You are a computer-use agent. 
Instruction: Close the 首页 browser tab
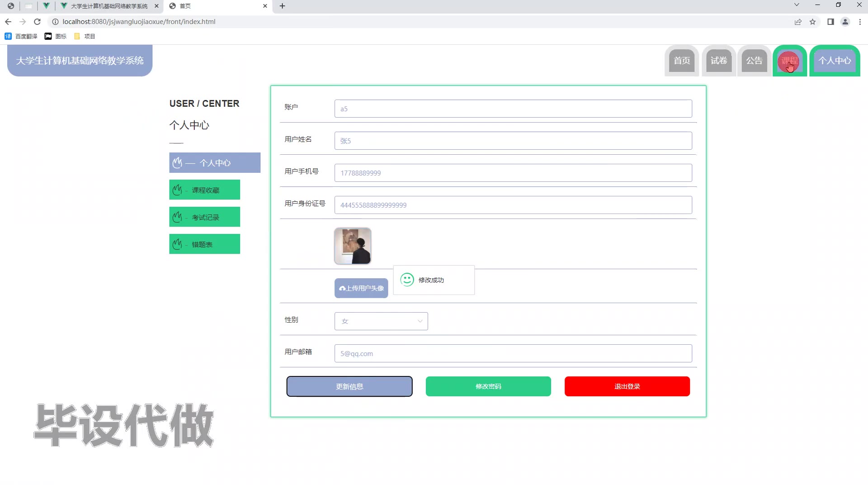(265, 6)
